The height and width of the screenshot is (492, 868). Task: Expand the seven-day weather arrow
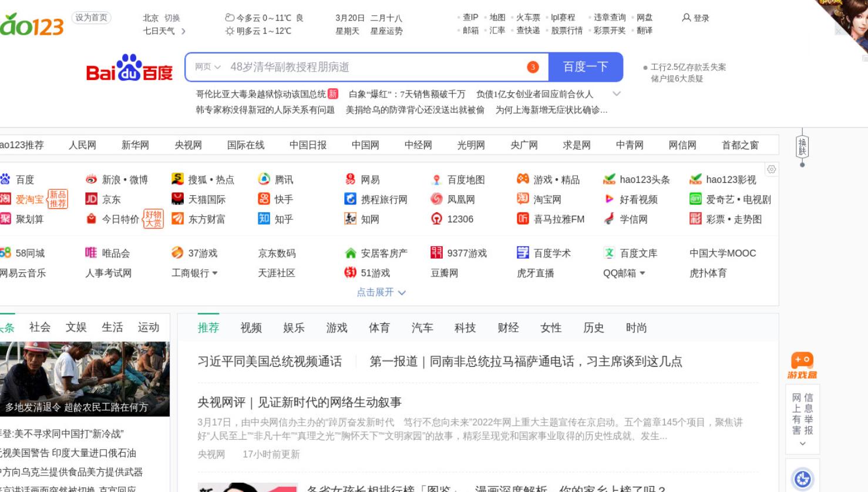pyautogui.click(x=183, y=31)
